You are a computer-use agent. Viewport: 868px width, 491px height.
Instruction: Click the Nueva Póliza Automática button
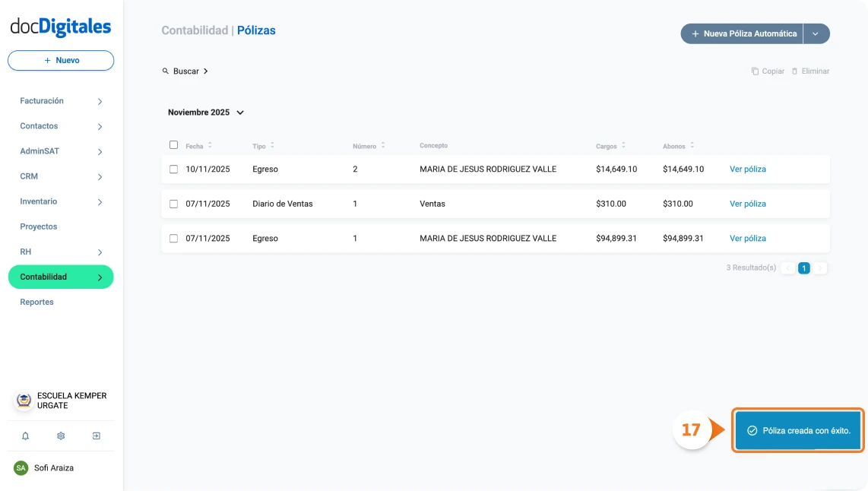pos(741,33)
